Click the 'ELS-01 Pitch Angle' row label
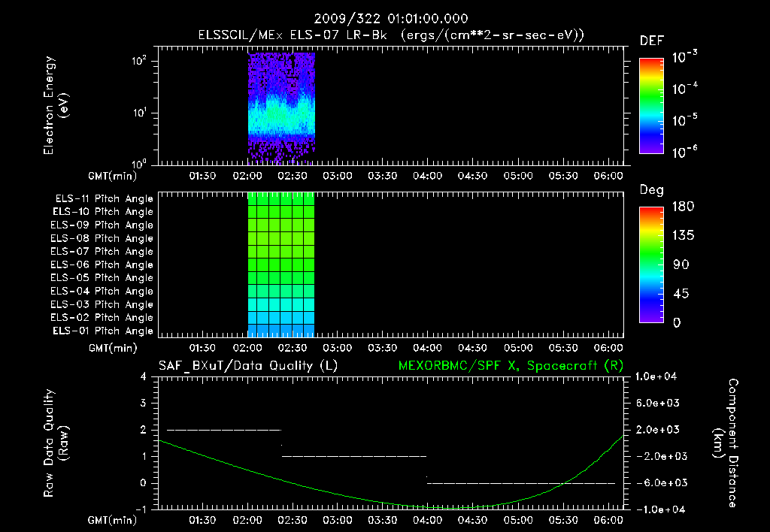This screenshot has height=532, width=770. [x=103, y=331]
